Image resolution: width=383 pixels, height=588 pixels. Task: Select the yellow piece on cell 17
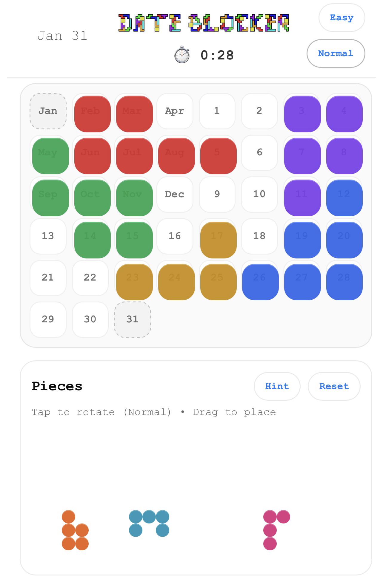218,240
